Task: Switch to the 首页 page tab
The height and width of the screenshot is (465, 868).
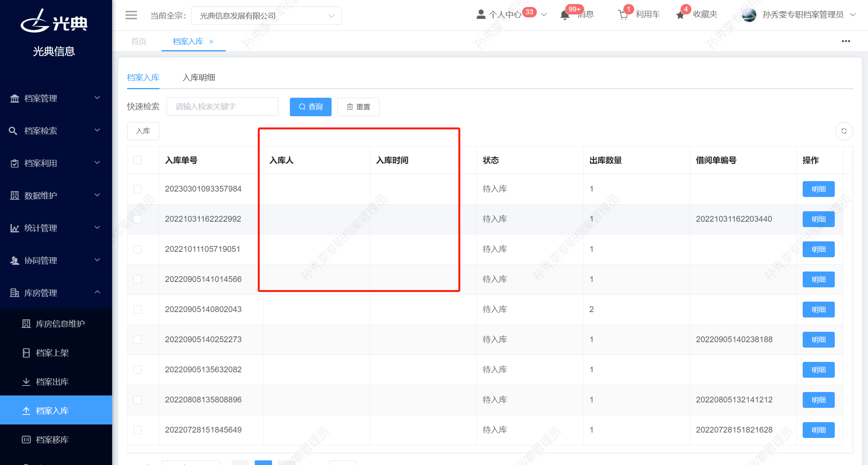Action: click(x=139, y=41)
